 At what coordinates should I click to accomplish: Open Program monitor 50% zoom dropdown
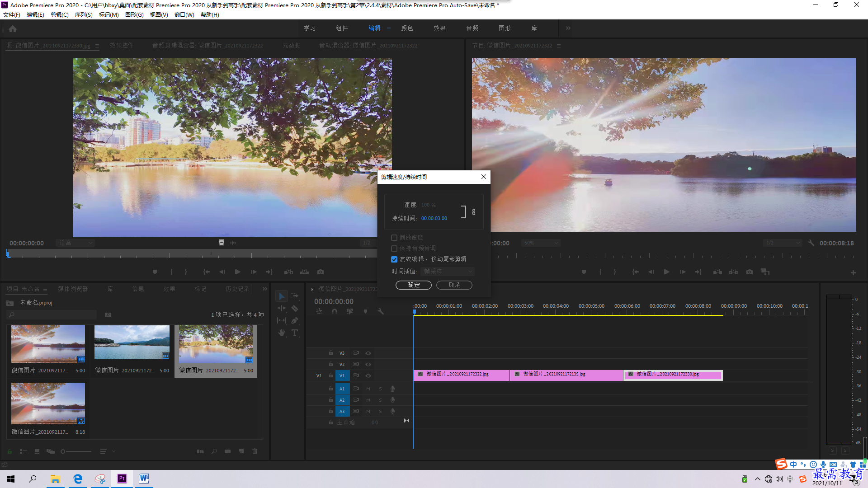click(x=541, y=243)
